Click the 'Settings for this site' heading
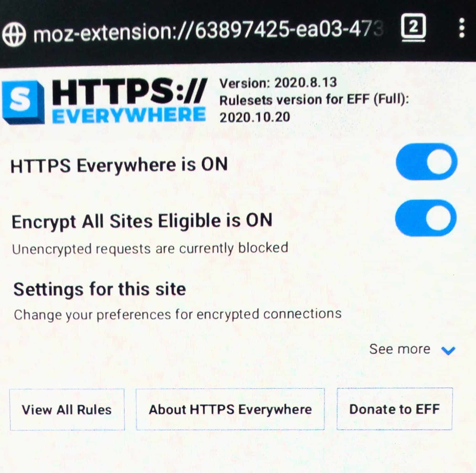 tap(100, 290)
